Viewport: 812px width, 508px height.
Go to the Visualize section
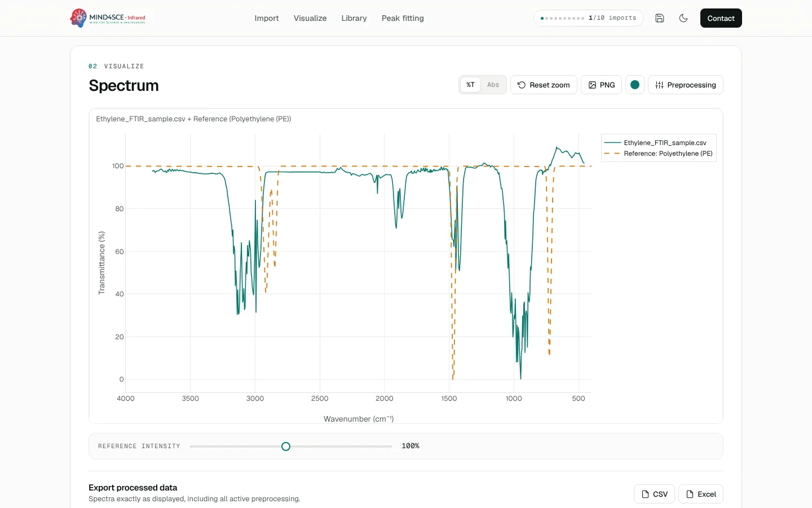pyautogui.click(x=310, y=18)
